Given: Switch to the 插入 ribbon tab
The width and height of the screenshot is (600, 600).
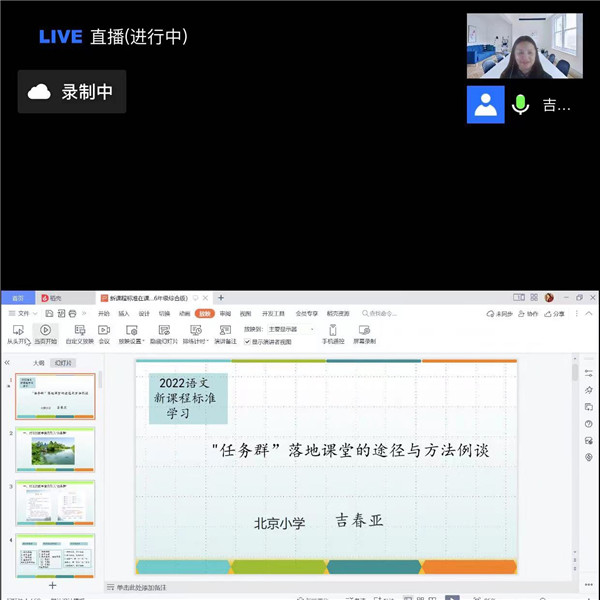Looking at the screenshot, I should 124,313.
